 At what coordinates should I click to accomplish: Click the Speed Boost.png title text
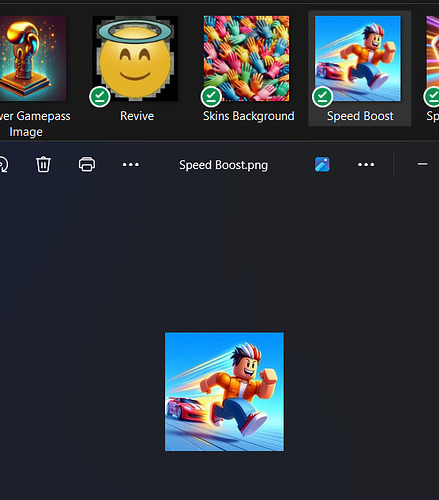[223, 165]
